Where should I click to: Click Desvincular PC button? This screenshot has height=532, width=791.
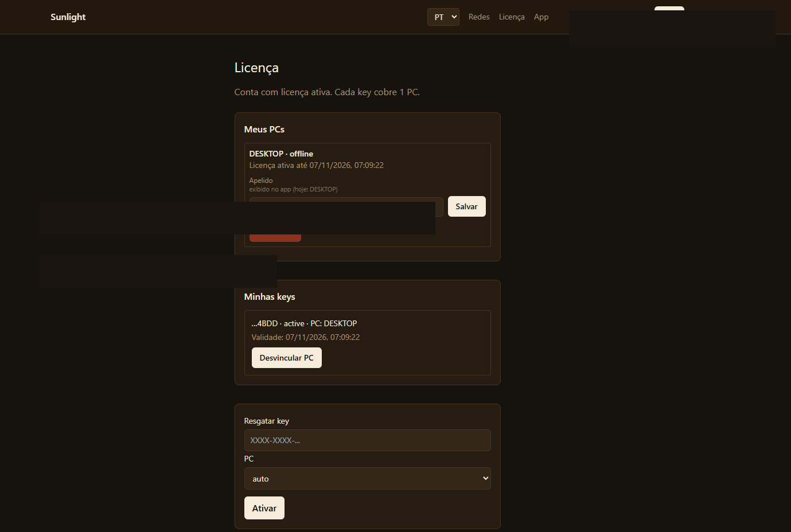[x=286, y=358]
